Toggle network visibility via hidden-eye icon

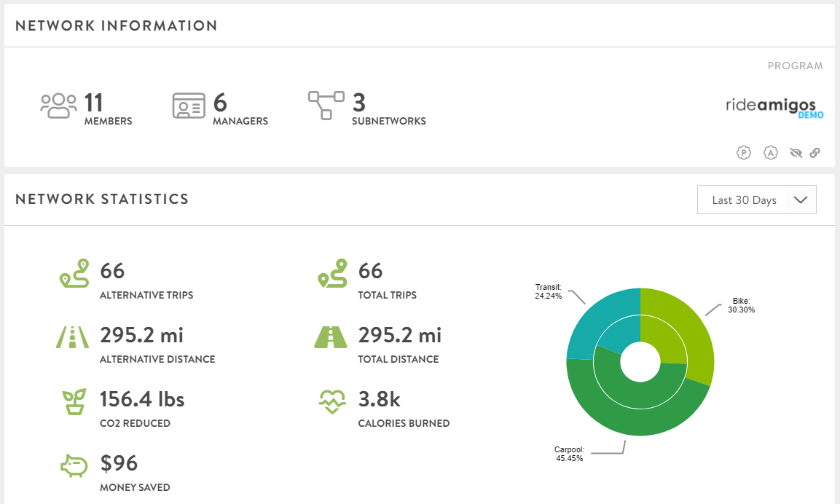click(796, 153)
